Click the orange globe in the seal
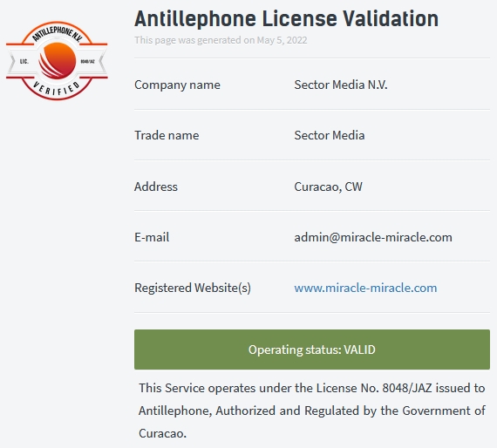This screenshot has width=497, height=448. [58, 60]
